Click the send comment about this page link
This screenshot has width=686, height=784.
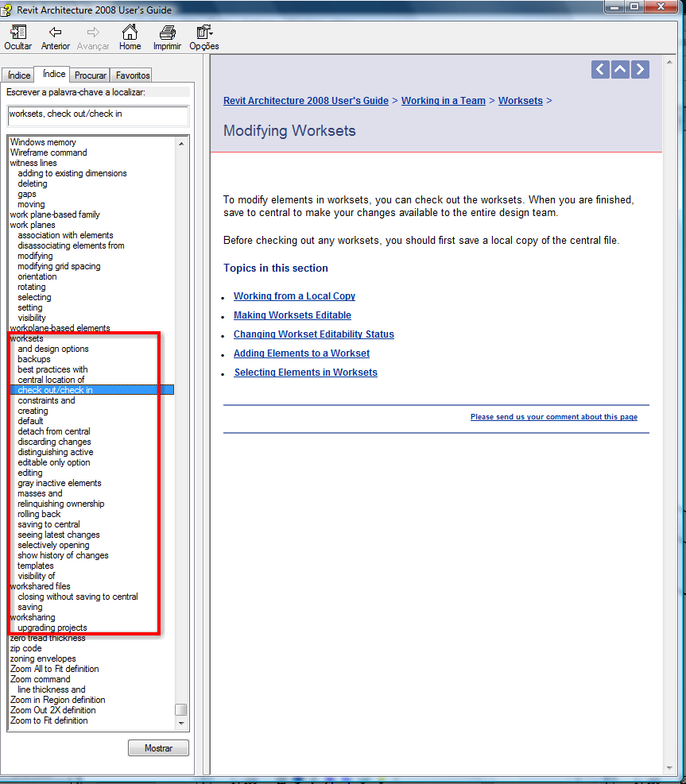[554, 416]
